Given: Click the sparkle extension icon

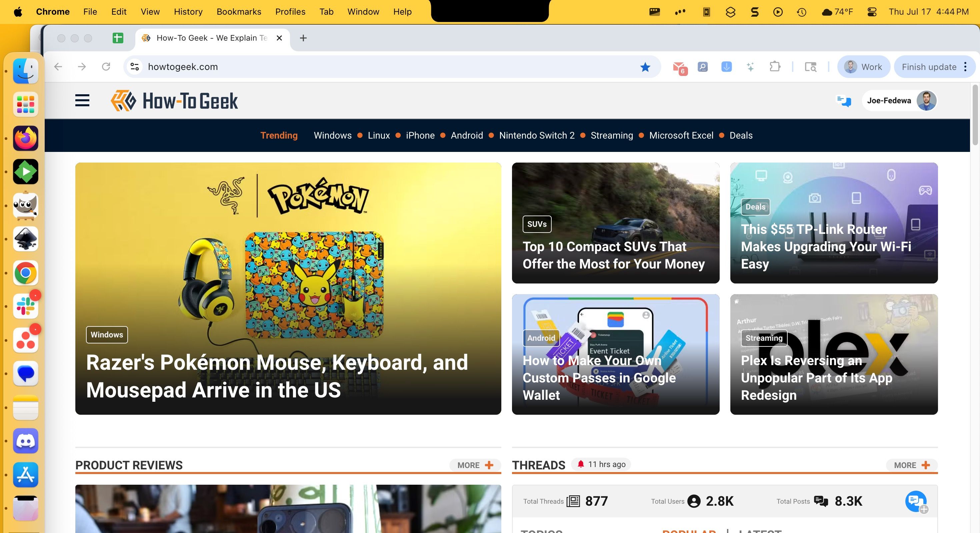Looking at the screenshot, I should 750,67.
